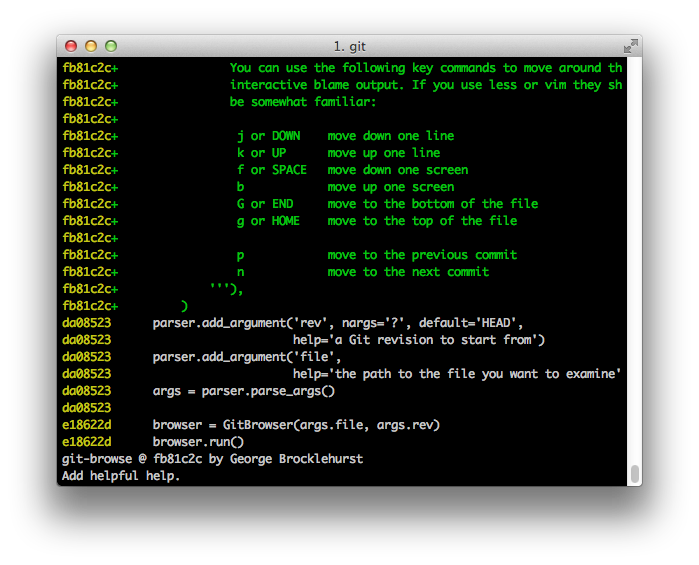Screen dimensions: 699x565
Task: Click the line 'j or DOWN move down one line'
Action: coord(345,136)
